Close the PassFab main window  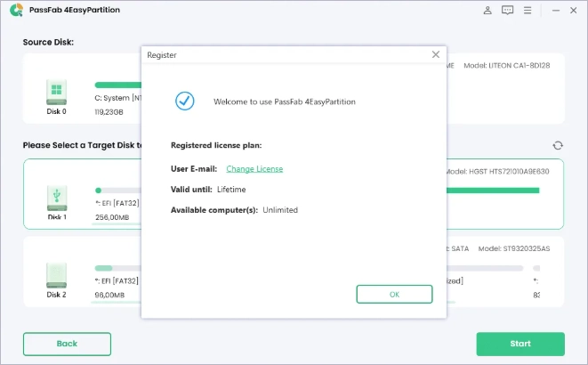click(x=574, y=11)
